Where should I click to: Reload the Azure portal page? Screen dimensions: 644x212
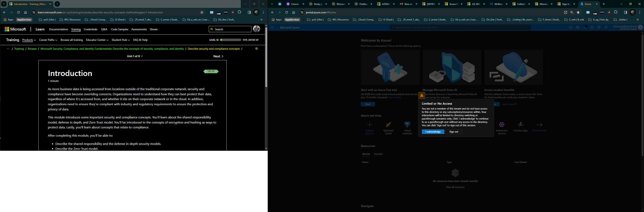coord(287,12)
